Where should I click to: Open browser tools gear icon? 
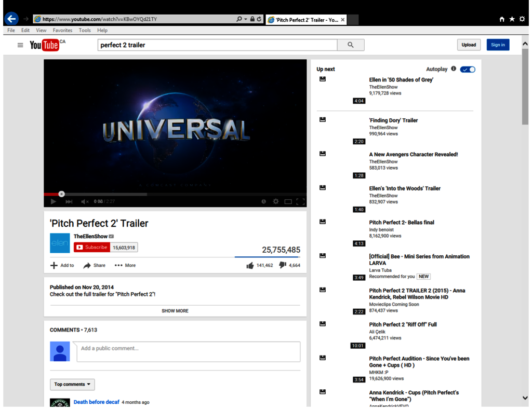tap(522, 19)
